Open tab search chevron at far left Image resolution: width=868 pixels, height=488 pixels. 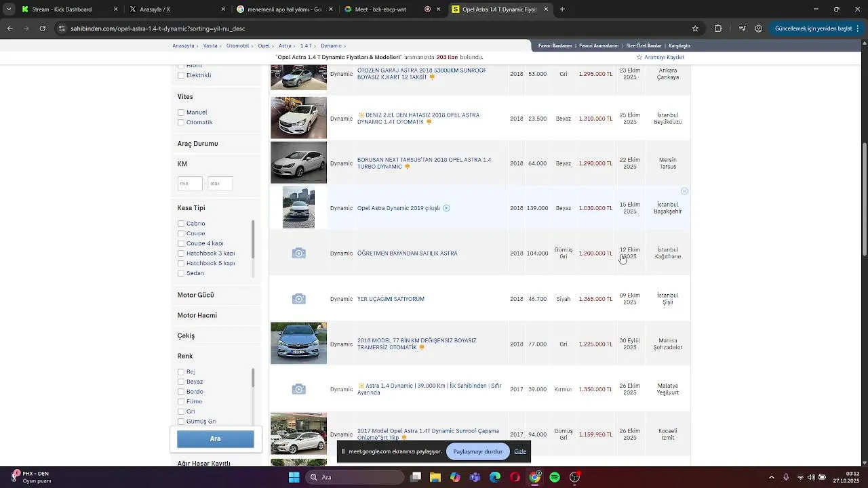[x=8, y=9]
